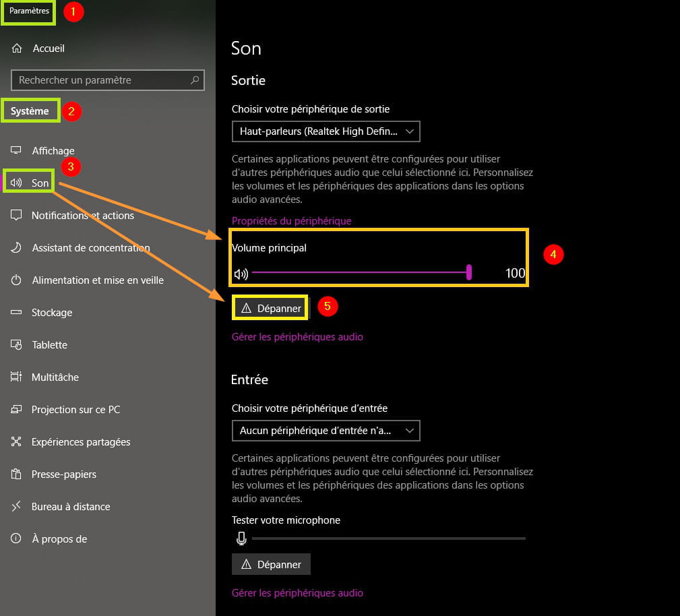Go to Accueil
This screenshot has width=680, height=616.
49,48
